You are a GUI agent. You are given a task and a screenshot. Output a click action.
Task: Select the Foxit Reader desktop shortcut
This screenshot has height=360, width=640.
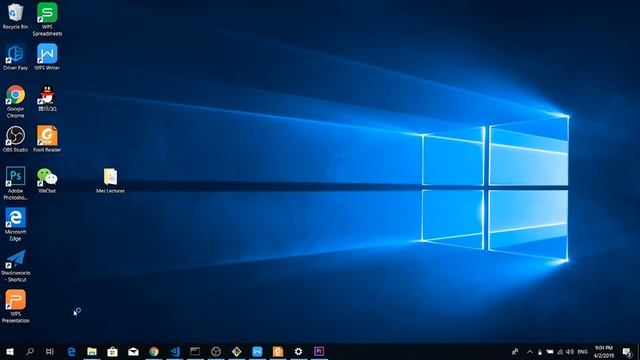47,139
